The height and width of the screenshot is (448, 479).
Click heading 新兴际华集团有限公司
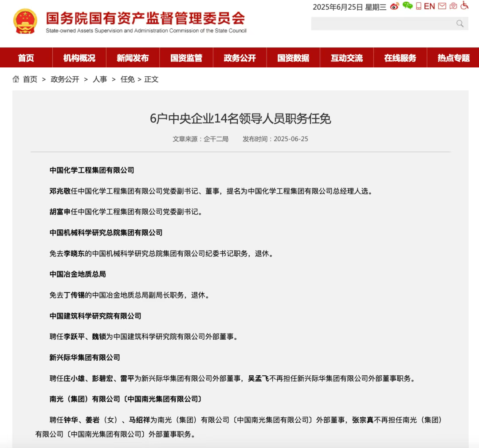pos(85,358)
